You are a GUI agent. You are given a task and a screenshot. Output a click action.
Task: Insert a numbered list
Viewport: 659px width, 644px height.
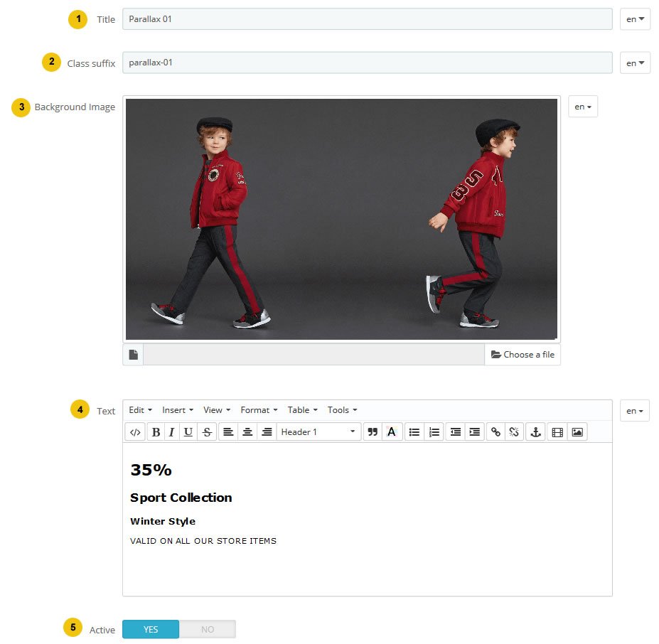pyautogui.click(x=434, y=432)
